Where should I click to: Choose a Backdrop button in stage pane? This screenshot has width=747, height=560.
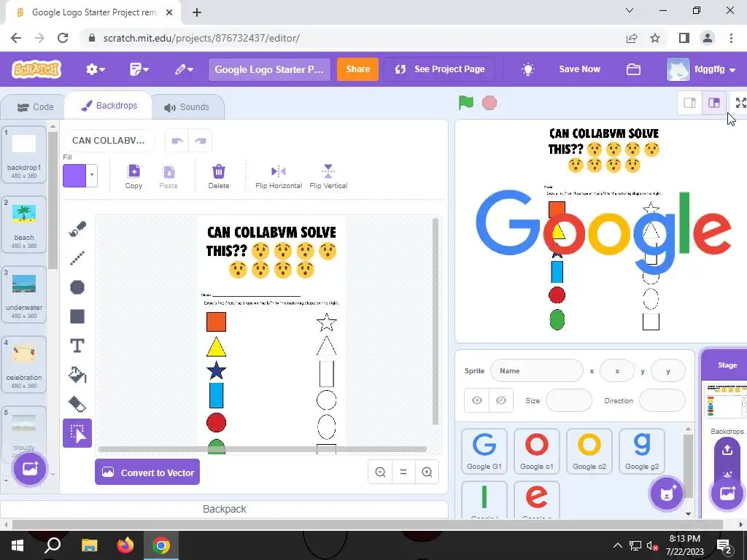tap(727, 494)
